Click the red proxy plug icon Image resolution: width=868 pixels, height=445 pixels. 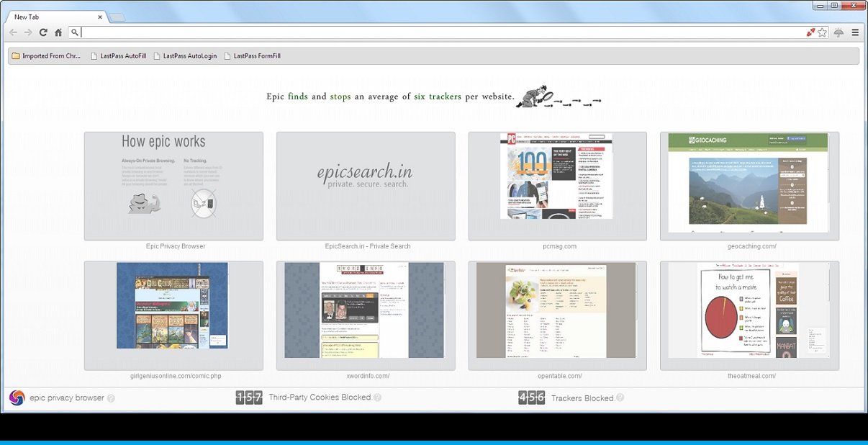(x=811, y=32)
